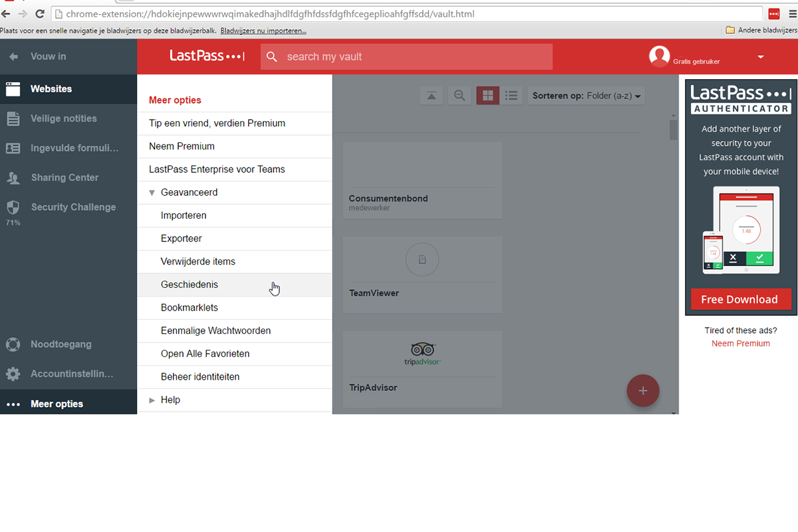This screenshot has height=532, width=798.
Task: Open the user account dropdown arrow
Action: (x=761, y=57)
